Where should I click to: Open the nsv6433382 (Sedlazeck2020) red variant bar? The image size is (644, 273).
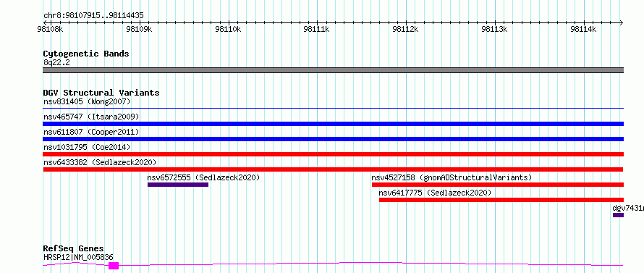pos(333,169)
